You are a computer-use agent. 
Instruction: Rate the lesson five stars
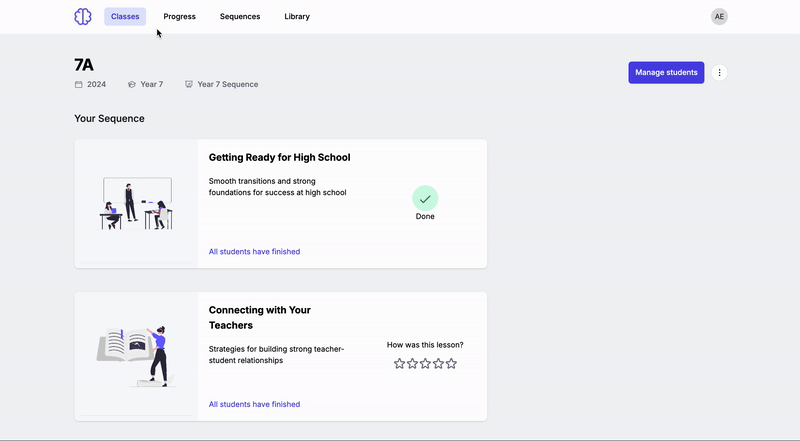(x=451, y=364)
